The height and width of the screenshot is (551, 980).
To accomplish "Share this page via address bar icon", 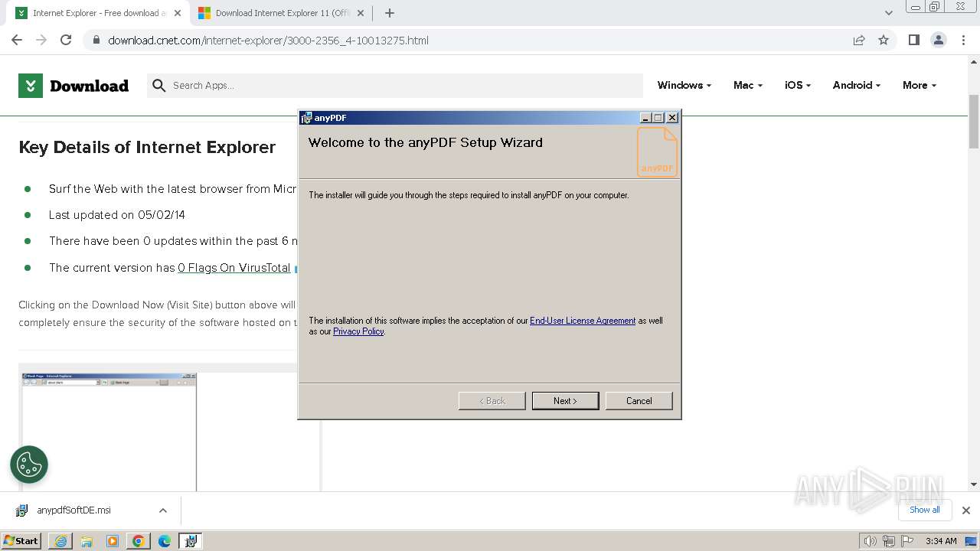I will click(859, 40).
